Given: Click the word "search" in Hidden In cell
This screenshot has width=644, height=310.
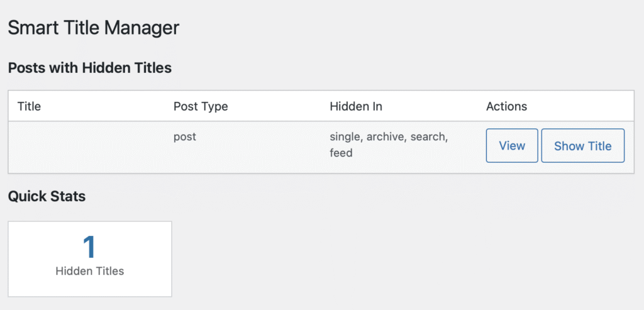Looking at the screenshot, I should tap(430, 136).
